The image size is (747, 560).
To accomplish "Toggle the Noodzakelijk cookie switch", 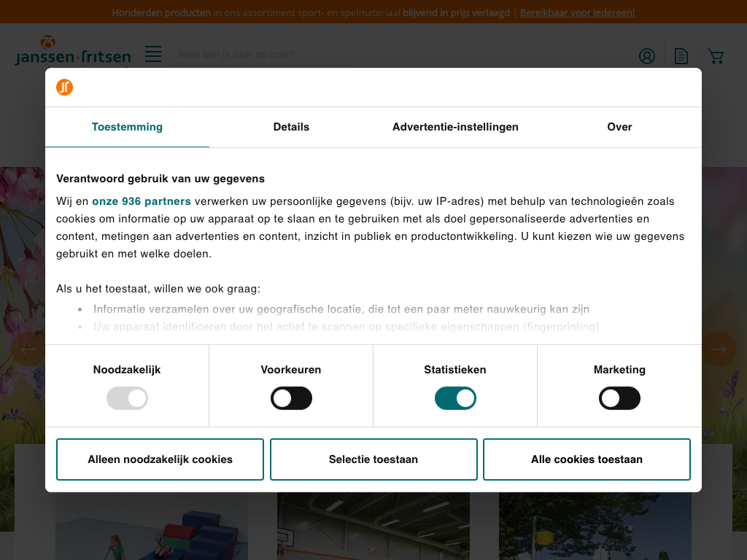I will pyautogui.click(x=127, y=398).
